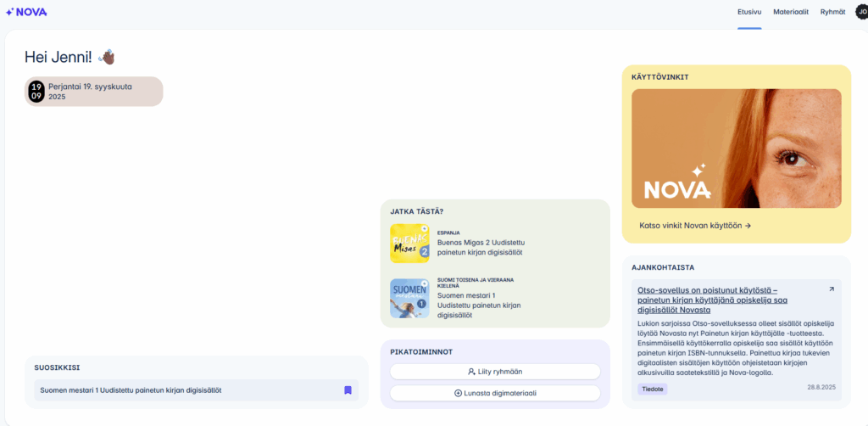
Task: Open the Materiaalit tab
Action: [791, 12]
